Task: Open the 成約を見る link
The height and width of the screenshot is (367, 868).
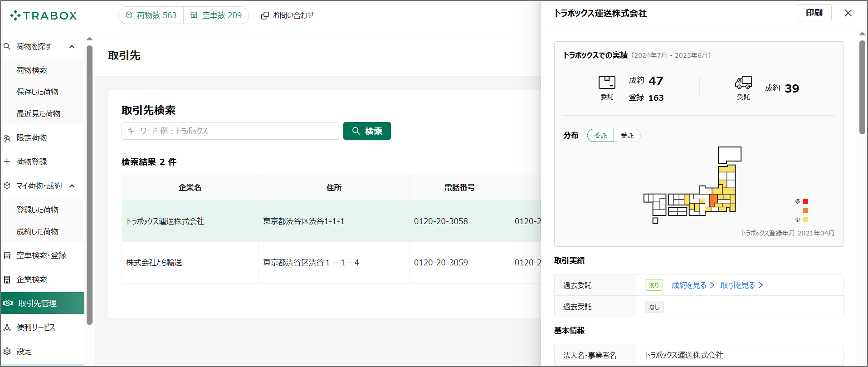Action: 693,285
